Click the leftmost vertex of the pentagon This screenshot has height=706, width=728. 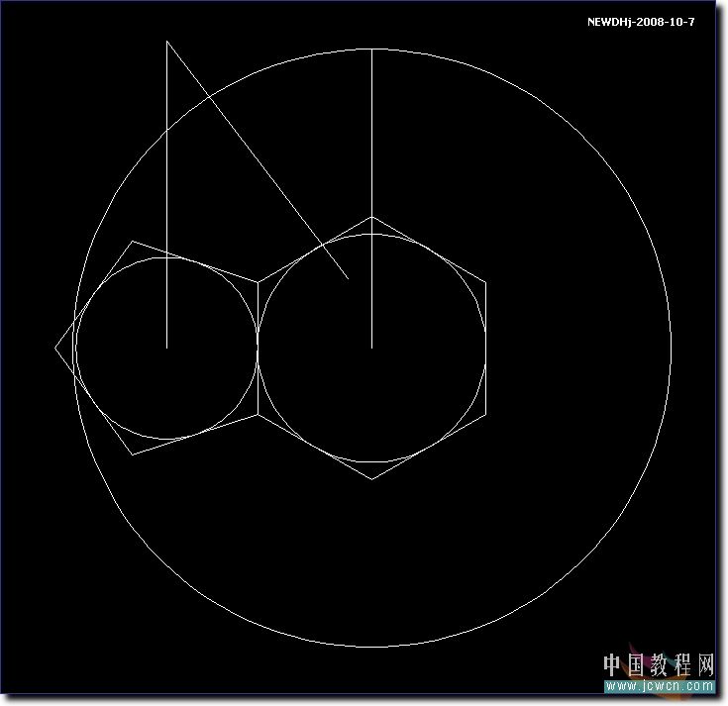pyautogui.click(x=55, y=348)
